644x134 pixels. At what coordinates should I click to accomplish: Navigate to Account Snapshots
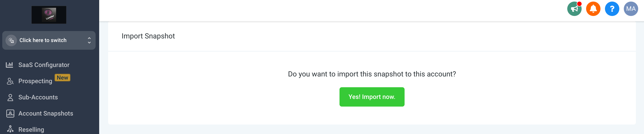coord(46,114)
